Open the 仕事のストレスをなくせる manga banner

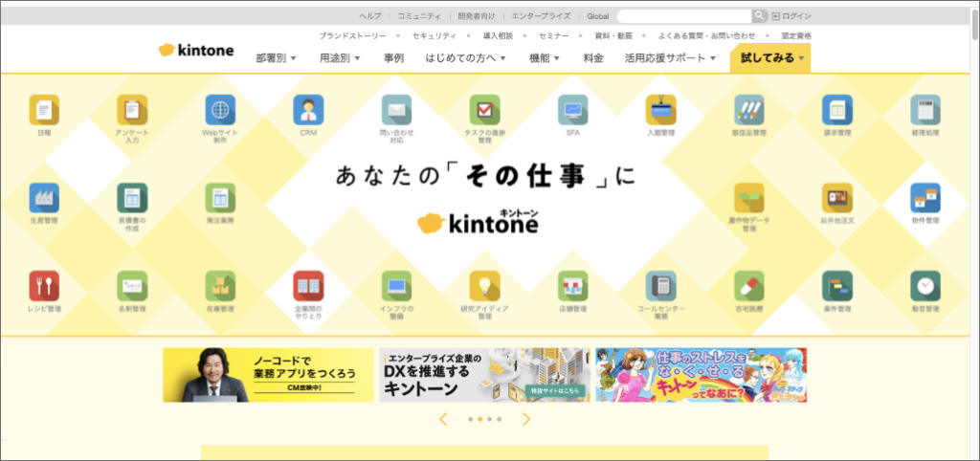701,375
